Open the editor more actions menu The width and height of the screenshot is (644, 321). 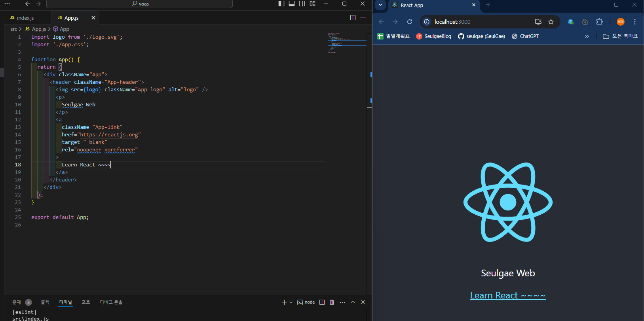(363, 18)
